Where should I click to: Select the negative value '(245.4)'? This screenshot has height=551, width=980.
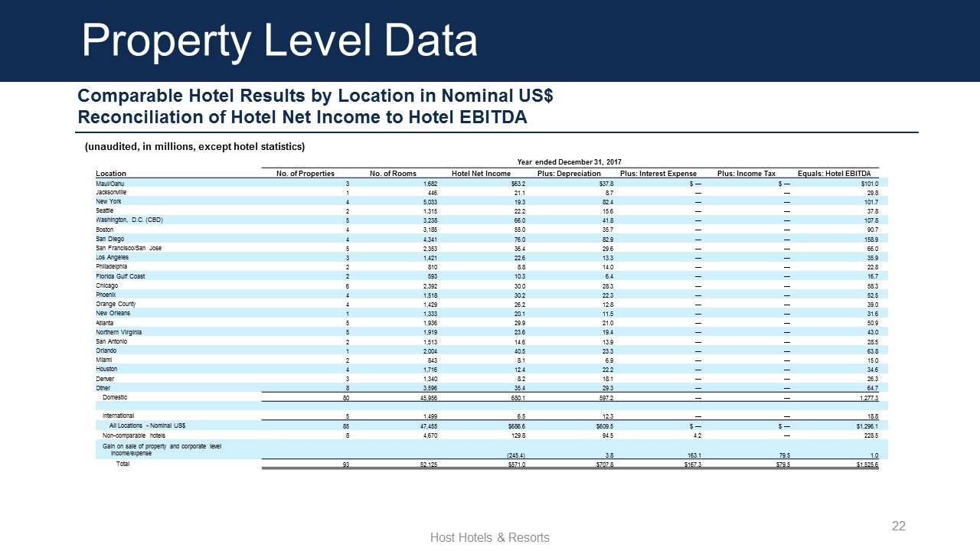(x=515, y=455)
